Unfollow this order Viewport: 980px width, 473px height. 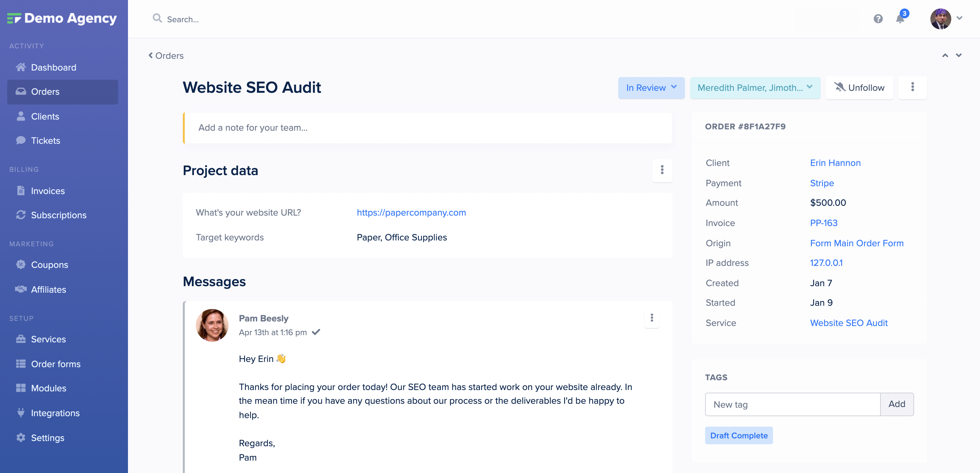coord(860,88)
